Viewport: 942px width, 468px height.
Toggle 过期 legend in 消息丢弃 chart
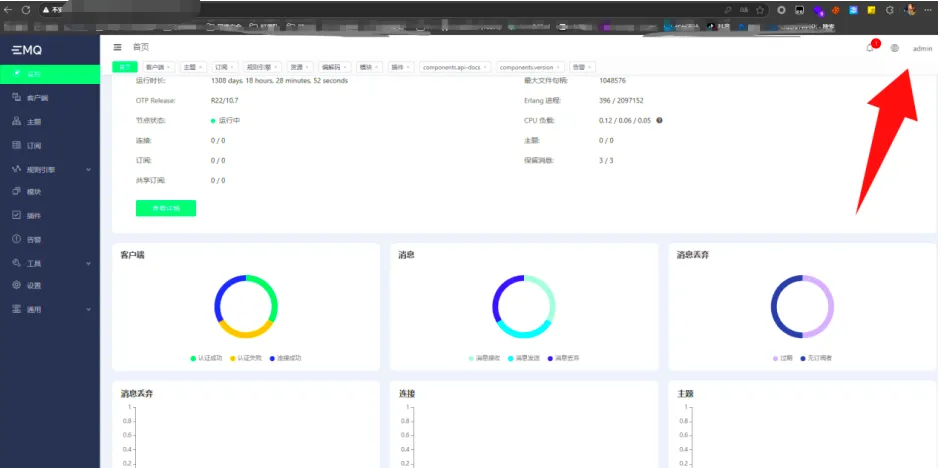click(x=783, y=358)
